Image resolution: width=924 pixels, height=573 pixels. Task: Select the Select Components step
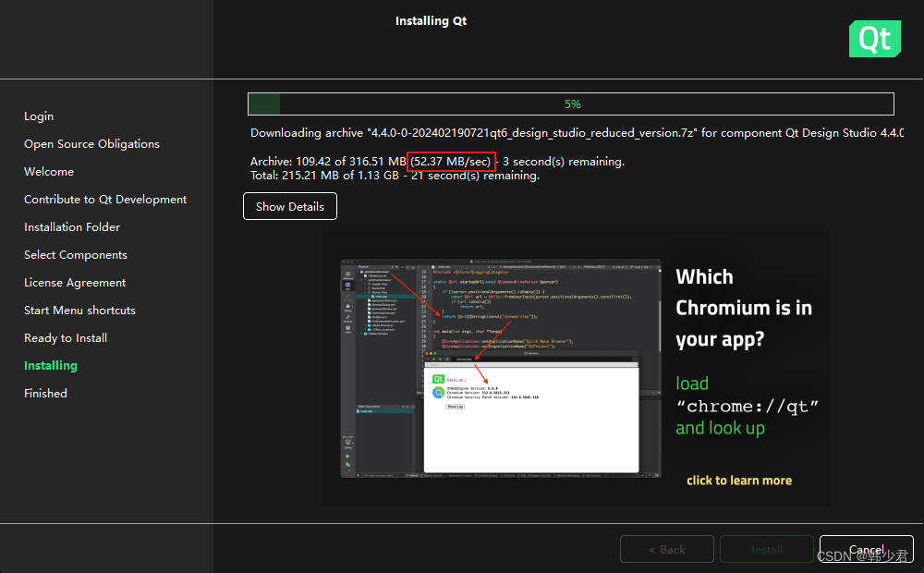tap(76, 255)
